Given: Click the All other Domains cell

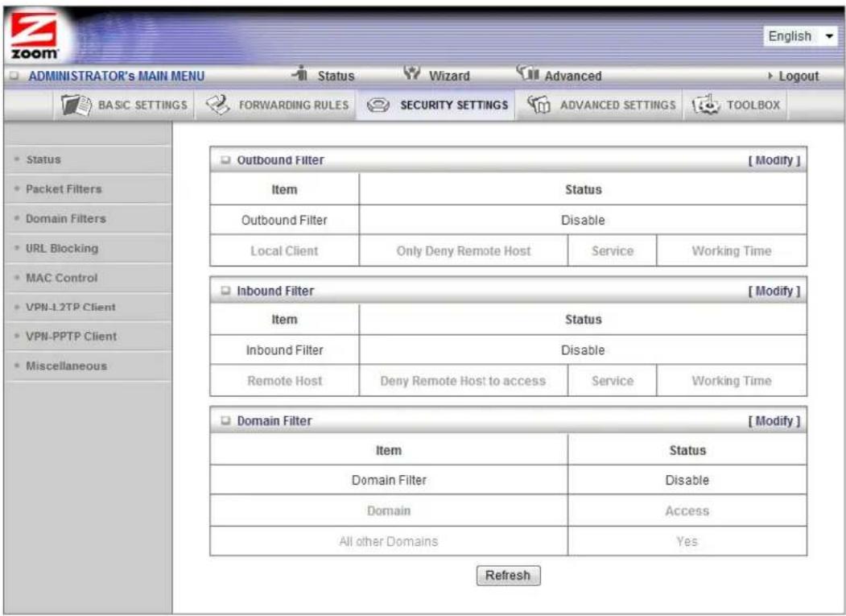Looking at the screenshot, I should tap(389, 541).
